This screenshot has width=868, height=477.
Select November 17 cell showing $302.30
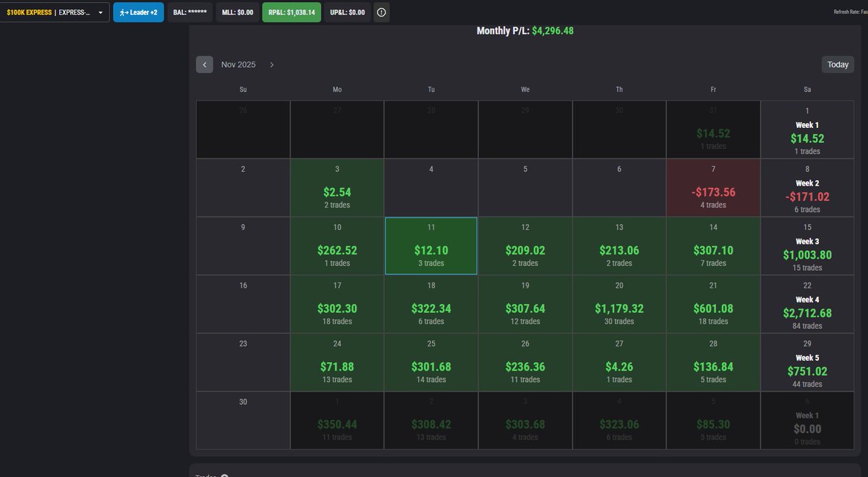[337, 304]
